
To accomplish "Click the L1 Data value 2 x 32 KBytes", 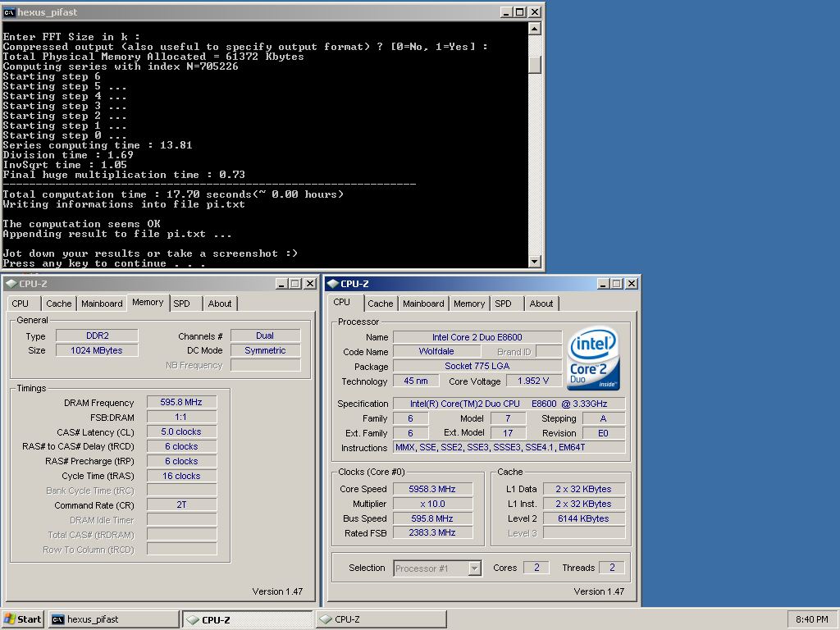I will 584,489.
